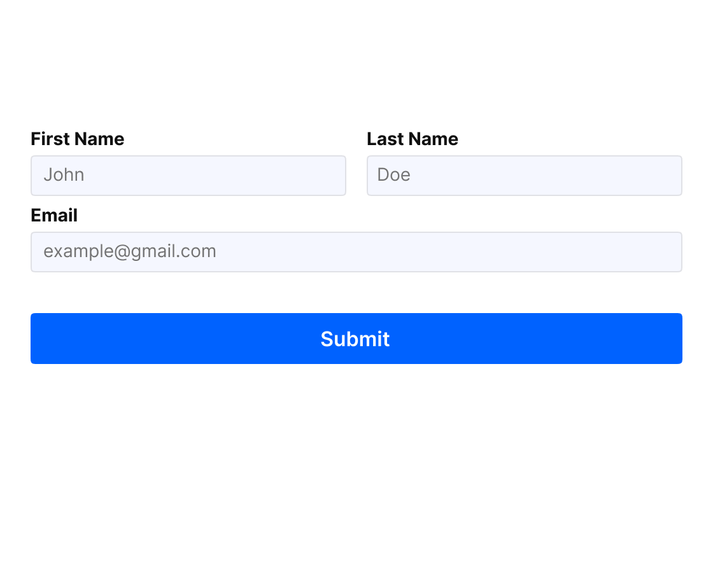Focus the text box containing Doe
The width and height of the screenshot is (713, 588).
pos(525,176)
